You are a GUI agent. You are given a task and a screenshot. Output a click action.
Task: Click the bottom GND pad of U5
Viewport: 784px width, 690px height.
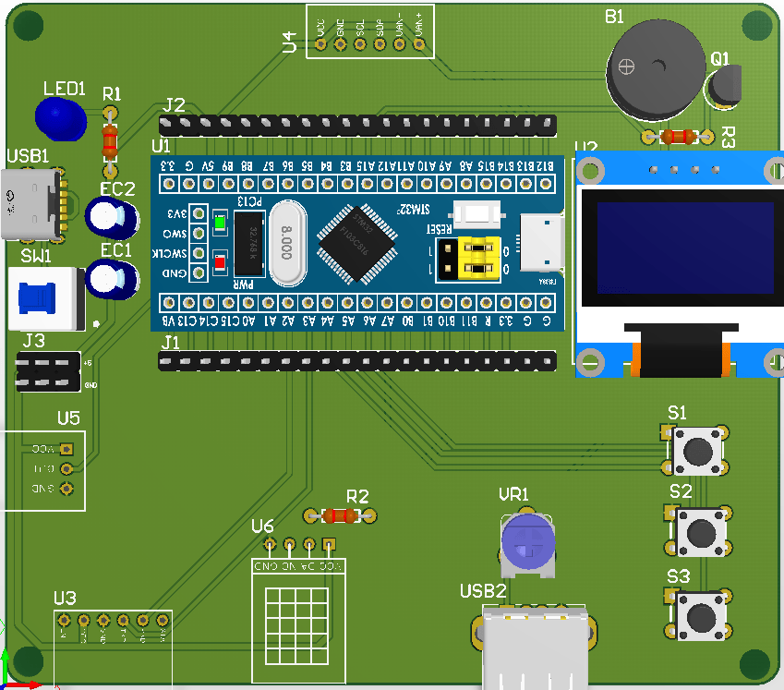[66, 489]
